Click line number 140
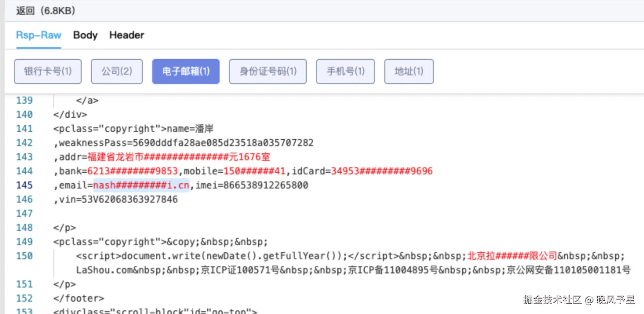The image size is (644, 314). pos(24,115)
